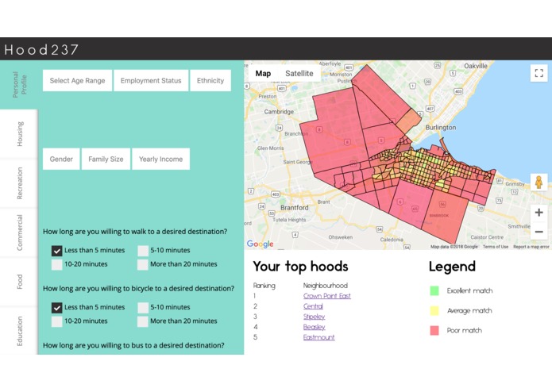Image resolution: width=552 pixels, height=392 pixels.
Task: Open the Crown Point East neighbourhood link
Action: click(327, 296)
